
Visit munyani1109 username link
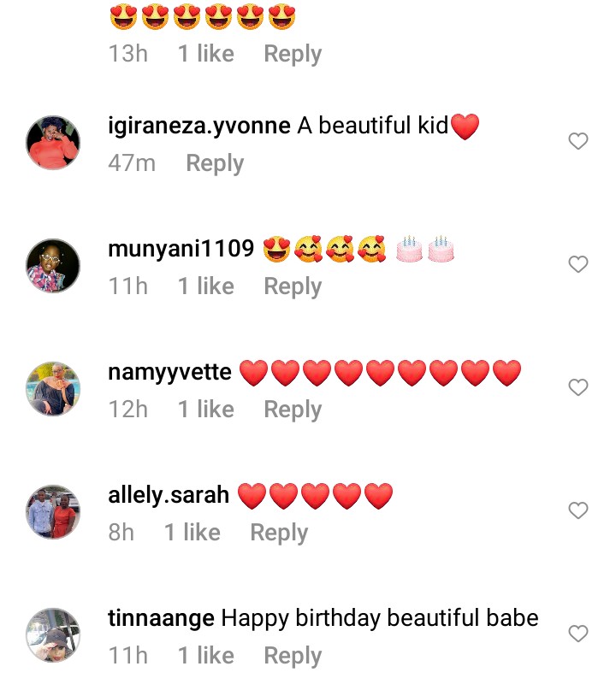[181, 249]
